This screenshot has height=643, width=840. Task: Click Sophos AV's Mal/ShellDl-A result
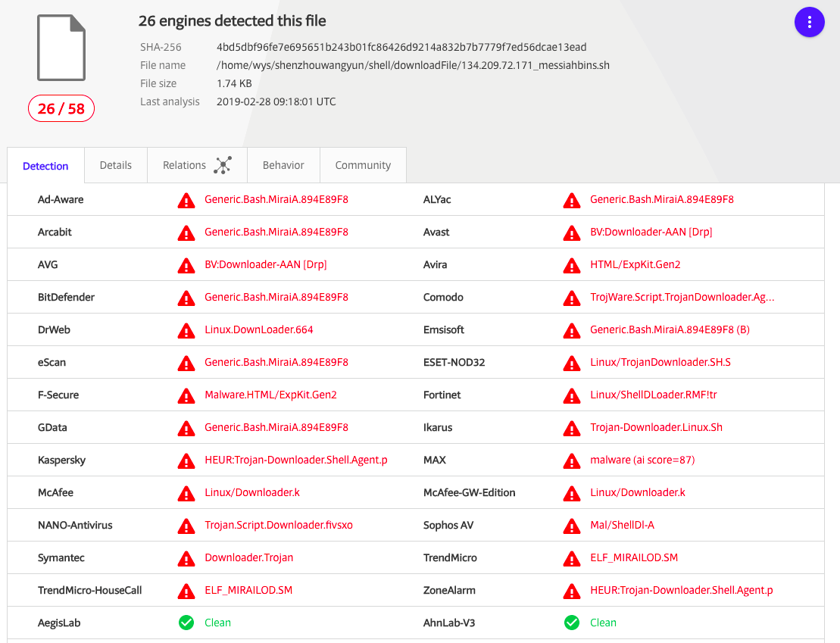coord(622,525)
